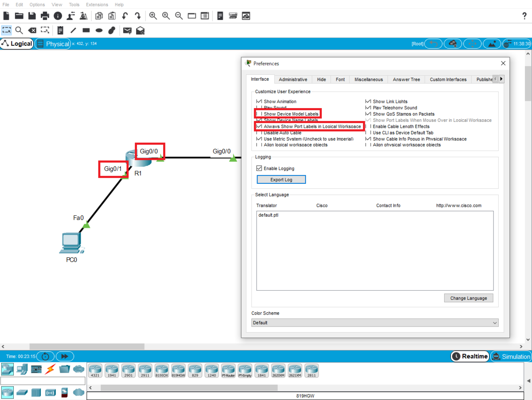Zoom out of the workspace
The width and height of the screenshot is (532, 400).
[x=179, y=16]
